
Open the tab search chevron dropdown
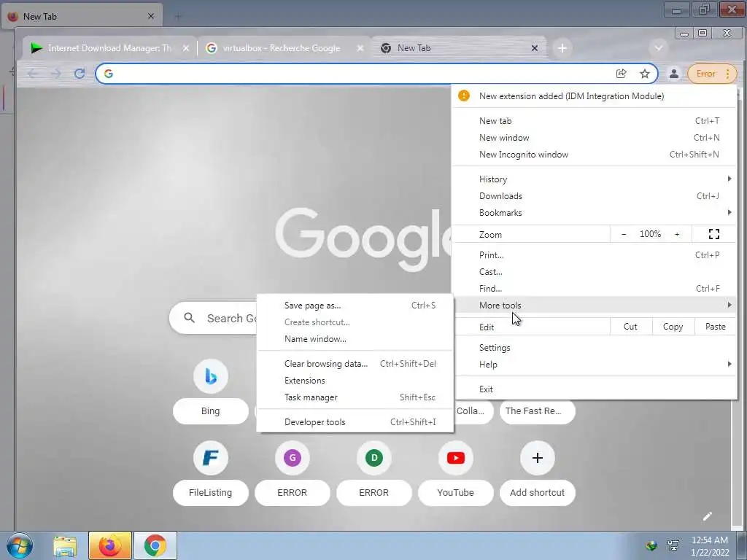[659, 47]
